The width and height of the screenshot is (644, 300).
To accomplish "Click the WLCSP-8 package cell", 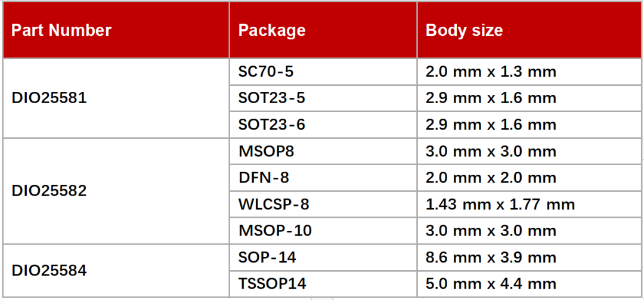I will click(274, 205).
